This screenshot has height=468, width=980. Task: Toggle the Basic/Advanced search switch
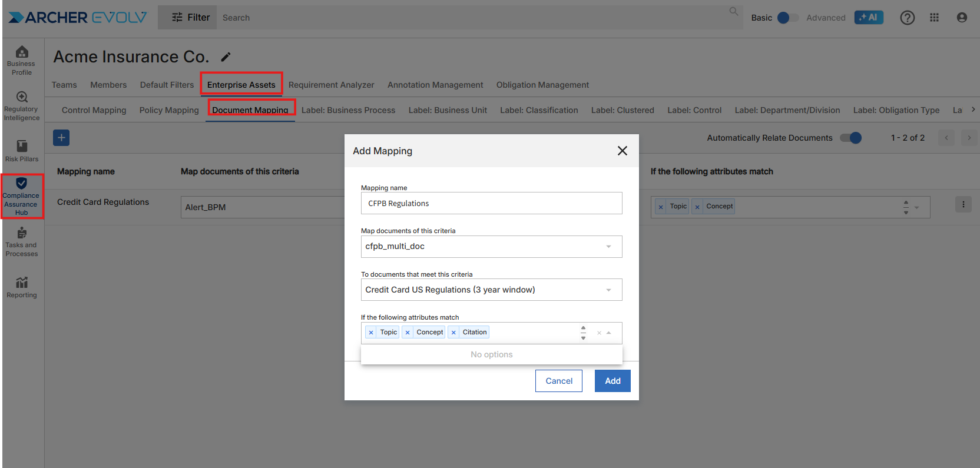tap(787, 18)
